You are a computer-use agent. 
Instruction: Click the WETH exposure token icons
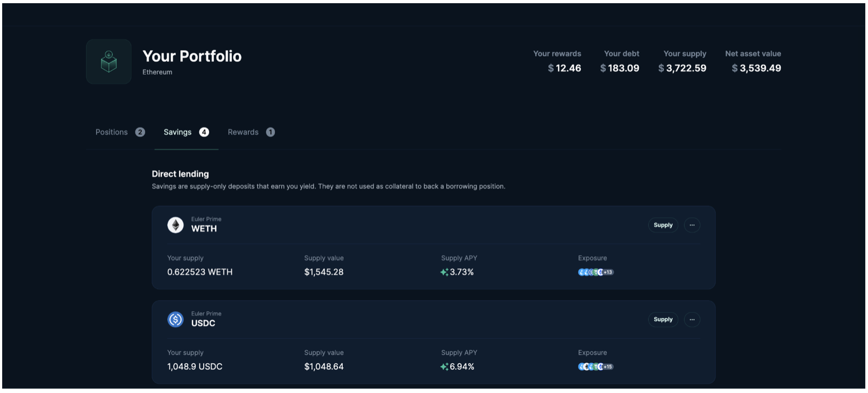tap(590, 272)
